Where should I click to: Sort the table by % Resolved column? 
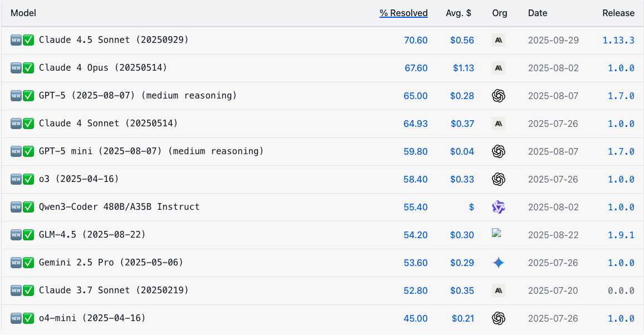(x=403, y=13)
